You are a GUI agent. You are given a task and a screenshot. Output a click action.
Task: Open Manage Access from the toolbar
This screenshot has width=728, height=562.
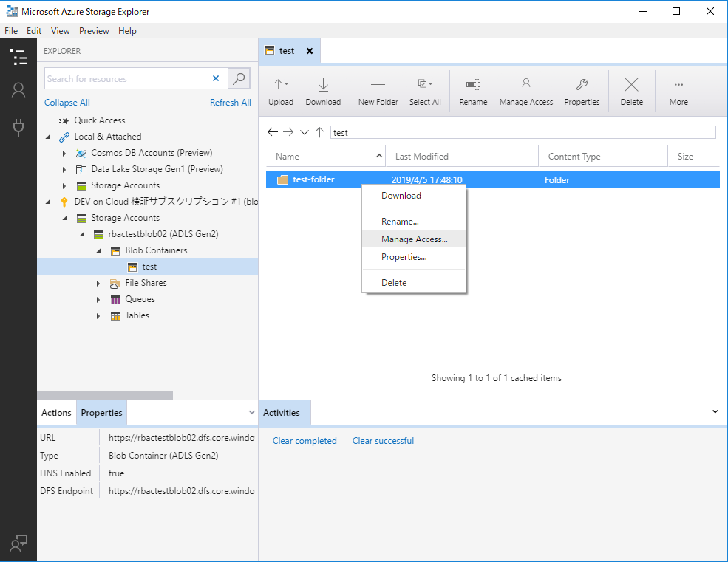[526, 92]
